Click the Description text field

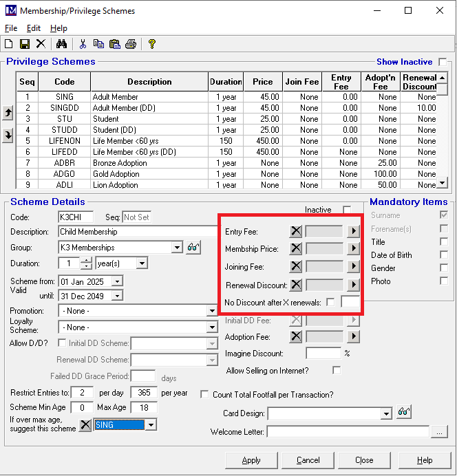click(x=138, y=232)
